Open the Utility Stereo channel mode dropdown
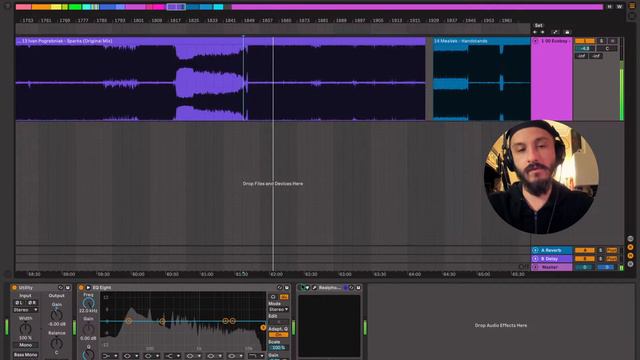The height and width of the screenshot is (360, 640). 25,310
